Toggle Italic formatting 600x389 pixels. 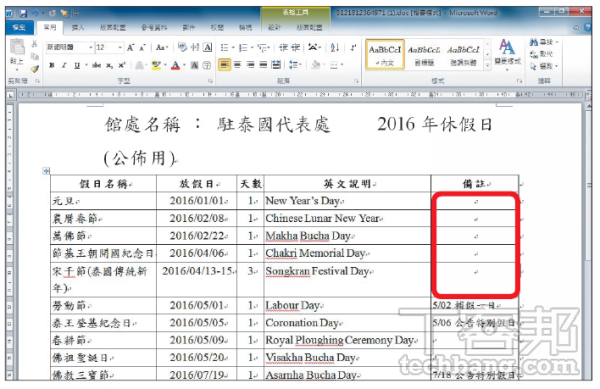(x=64, y=65)
